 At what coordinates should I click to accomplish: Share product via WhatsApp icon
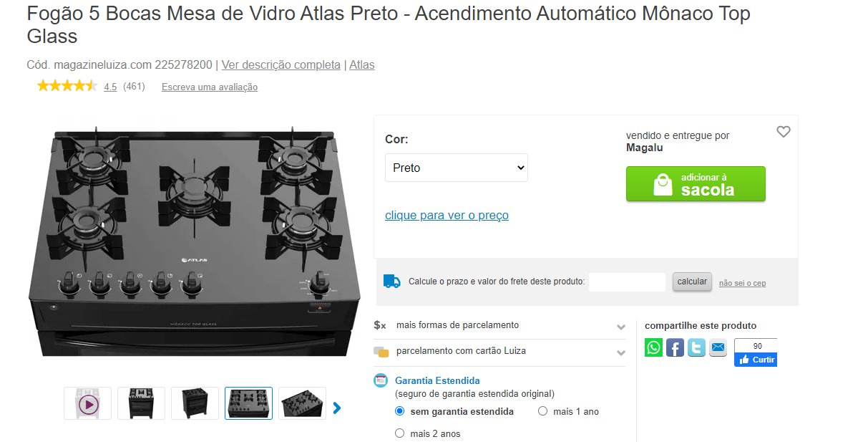(653, 347)
